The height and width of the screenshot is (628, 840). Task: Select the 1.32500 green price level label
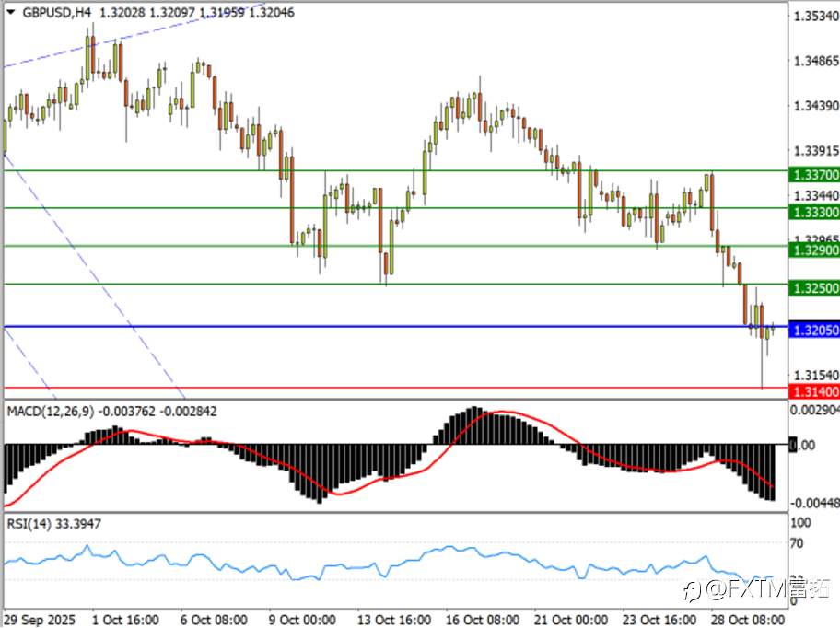coord(815,288)
